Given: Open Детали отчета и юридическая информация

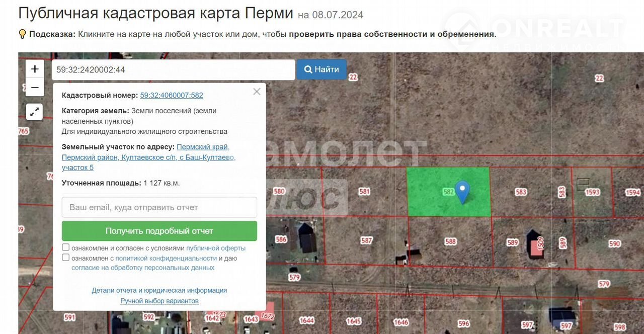Looking at the screenshot, I should point(159,290).
